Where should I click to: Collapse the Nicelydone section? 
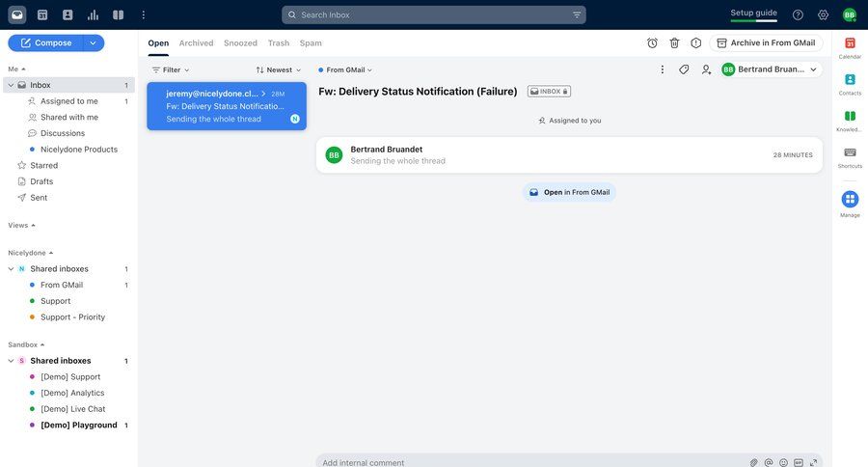[x=31, y=253]
